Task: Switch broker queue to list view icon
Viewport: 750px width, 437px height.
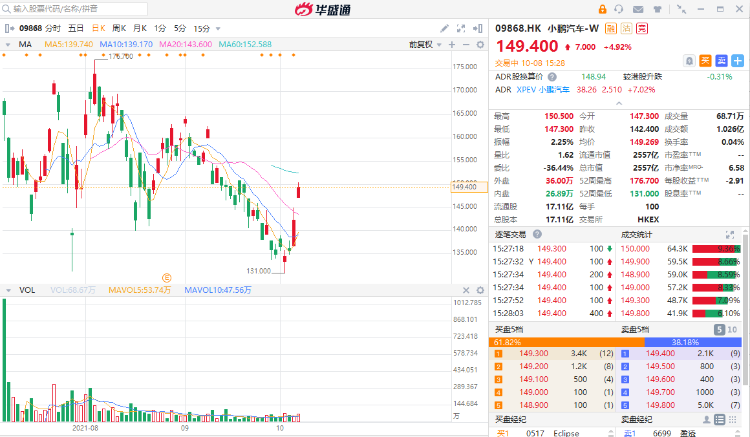Action: [719, 420]
